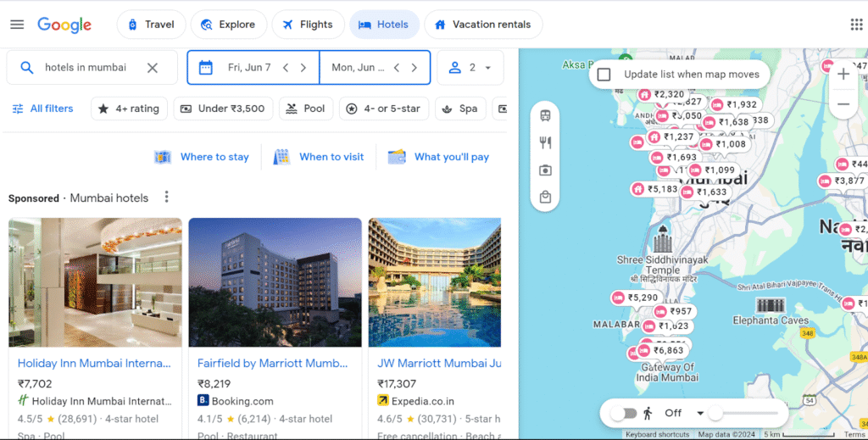868x440 pixels.
Task: Toggle the Pool filter chip
Action: [x=305, y=109]
